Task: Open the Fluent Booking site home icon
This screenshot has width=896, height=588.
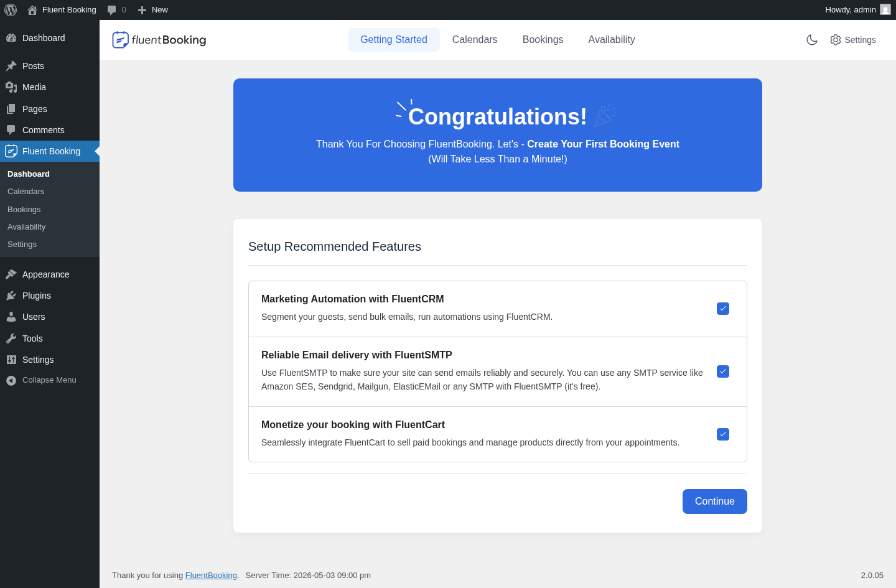Action: pos(32,10)
